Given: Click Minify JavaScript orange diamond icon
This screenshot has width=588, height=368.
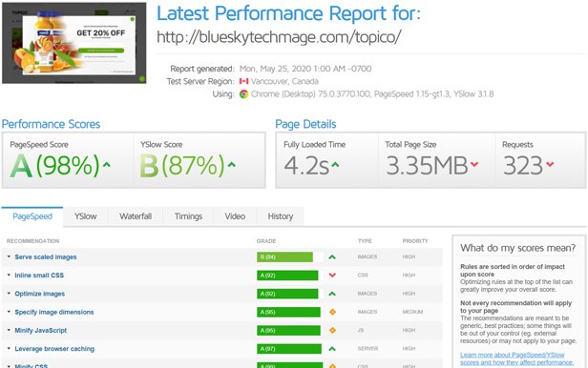Looking at the screenshot, I should pyautogui.click(x=332, y=330).
